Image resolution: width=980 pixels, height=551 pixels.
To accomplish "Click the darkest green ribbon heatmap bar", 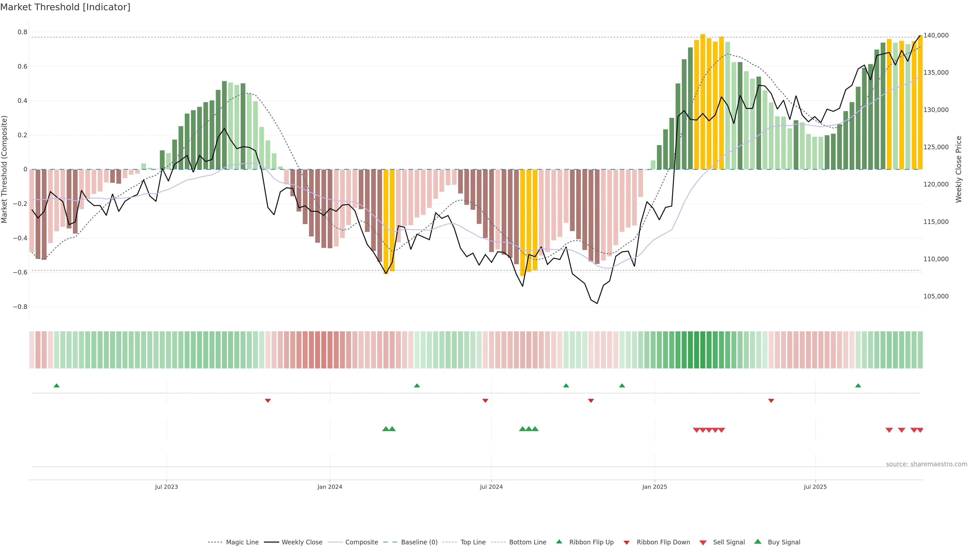I will (696, 350).
